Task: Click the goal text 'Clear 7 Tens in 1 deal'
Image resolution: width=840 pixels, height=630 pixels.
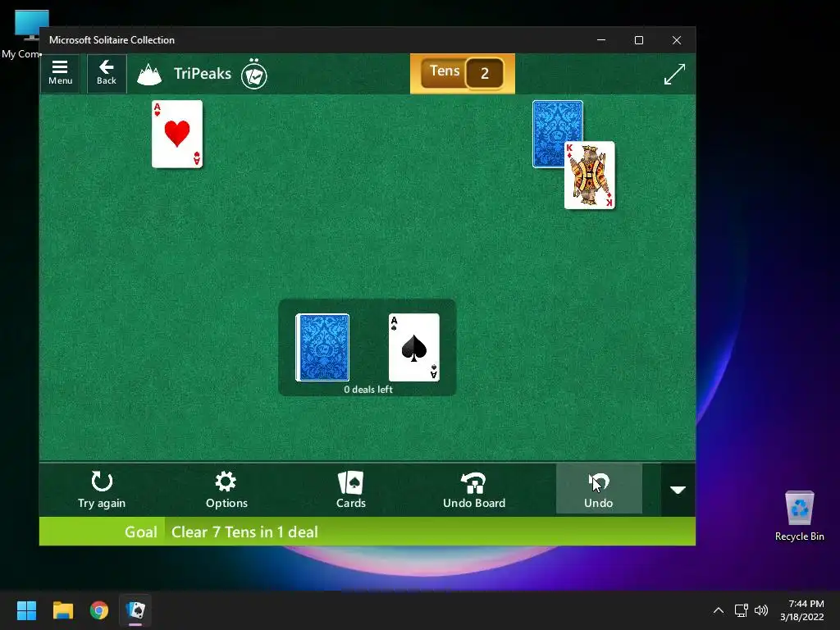Action: pos(244,532)
